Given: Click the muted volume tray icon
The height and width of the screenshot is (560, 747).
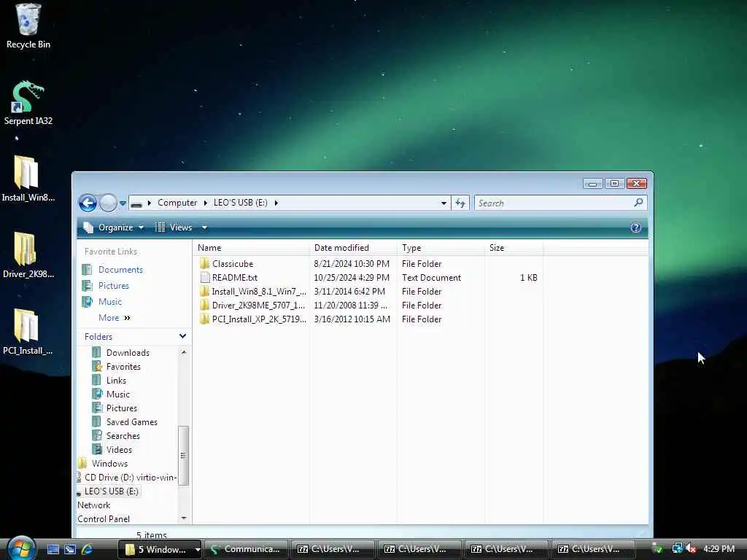Looking at the screenshot, I should 691,548.
